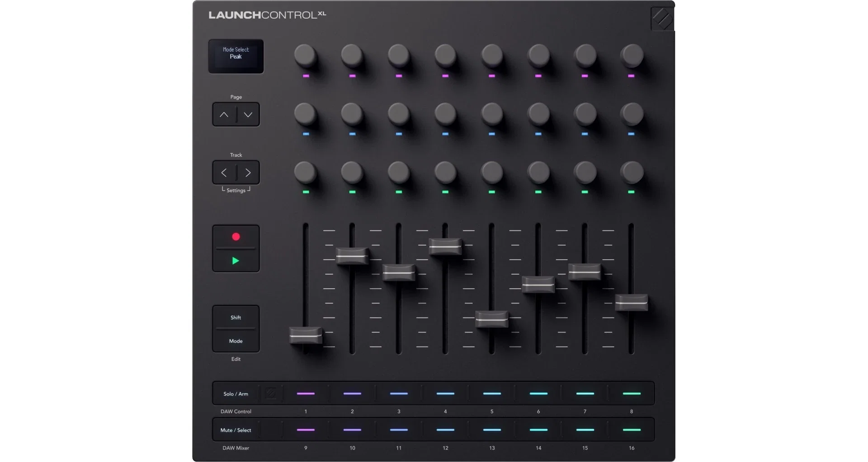Click pad button 11 in Mute/Select row
This screenshot has width=868, height=462.
[x=399, y=429]
